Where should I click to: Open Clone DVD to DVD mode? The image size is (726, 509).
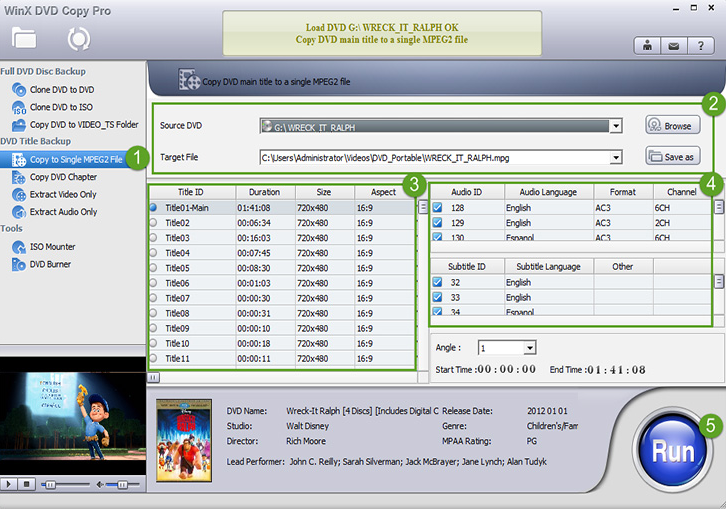(62, 89)
